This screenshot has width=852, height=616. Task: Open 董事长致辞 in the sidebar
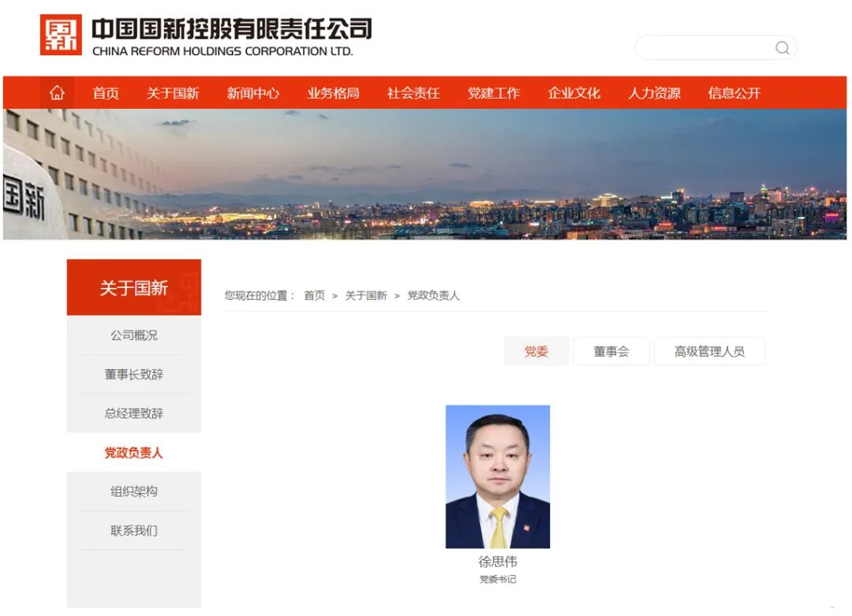[134, 375]
